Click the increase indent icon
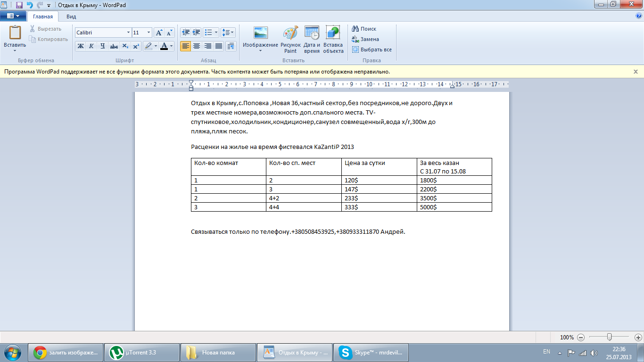This screenshot has width=644, height=362. (196, 33)
